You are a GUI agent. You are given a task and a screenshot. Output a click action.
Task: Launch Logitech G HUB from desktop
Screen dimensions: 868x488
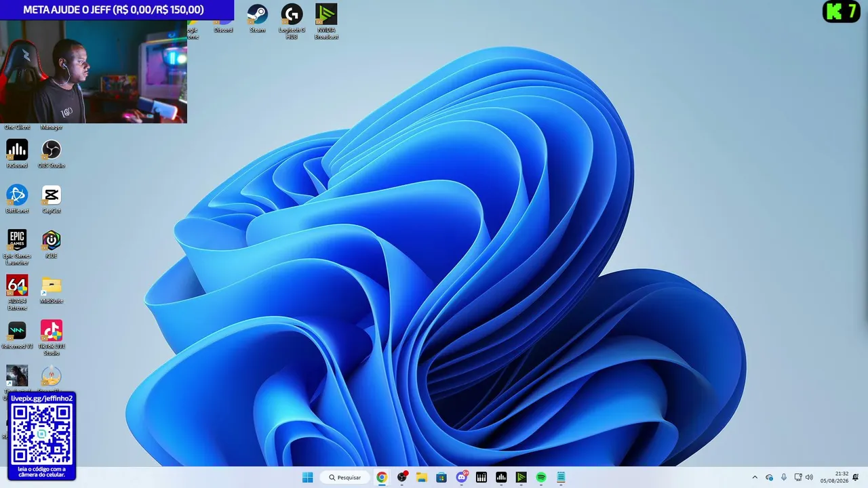tap(292, 21)
